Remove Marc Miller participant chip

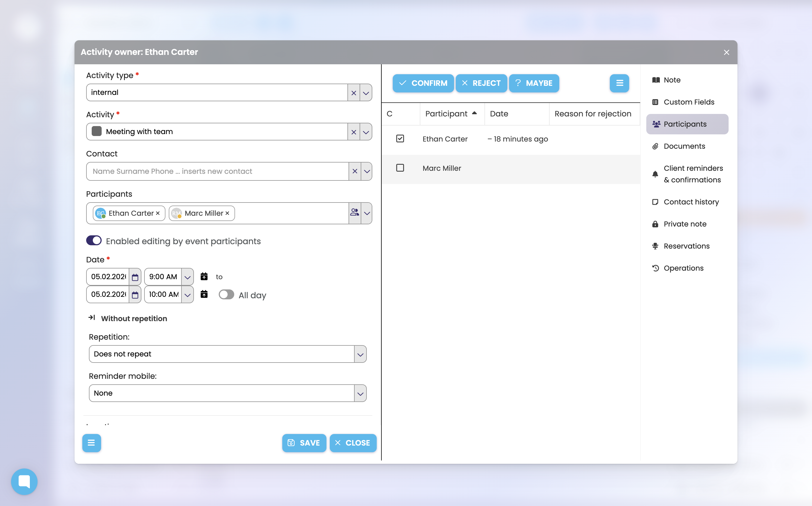pyautogui.click(x=228, y=213)
